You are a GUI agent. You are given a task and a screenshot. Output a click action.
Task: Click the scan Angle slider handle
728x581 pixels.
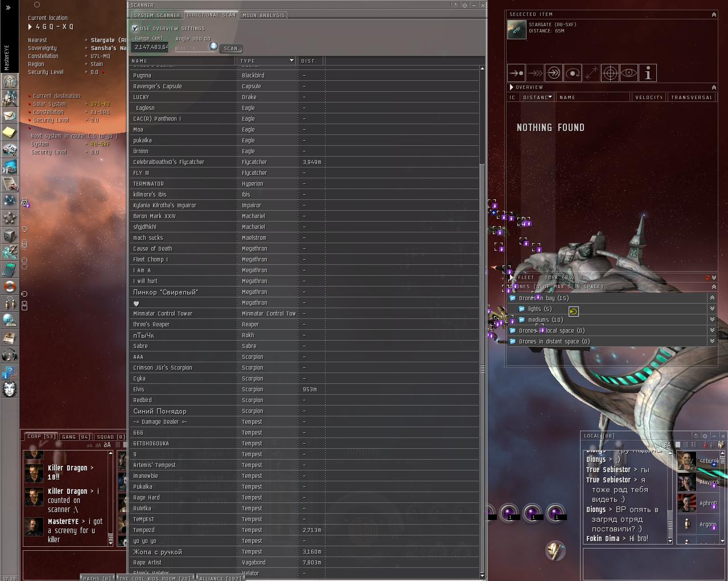213,46
